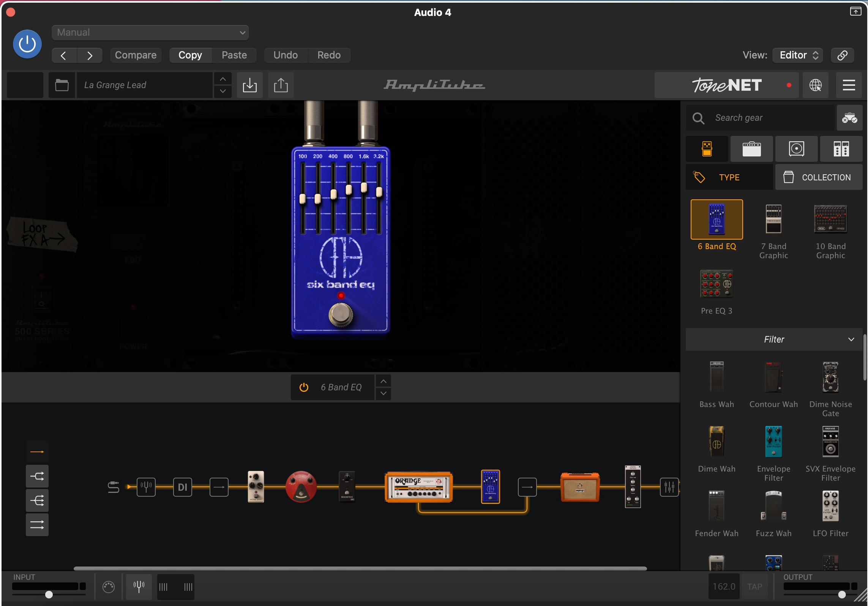Viewport: 868px width, 606px height.
Task: Toggle the six band eq footswitch
Action: [x=341, y=315]
